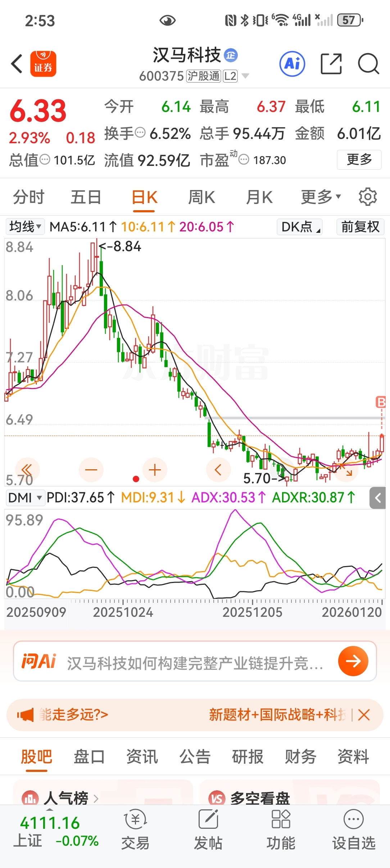Image resolution: width=390 pixels, height=868 pixels.
Task: Tap the info icon beside 市盈
Action: coord(244,159)
